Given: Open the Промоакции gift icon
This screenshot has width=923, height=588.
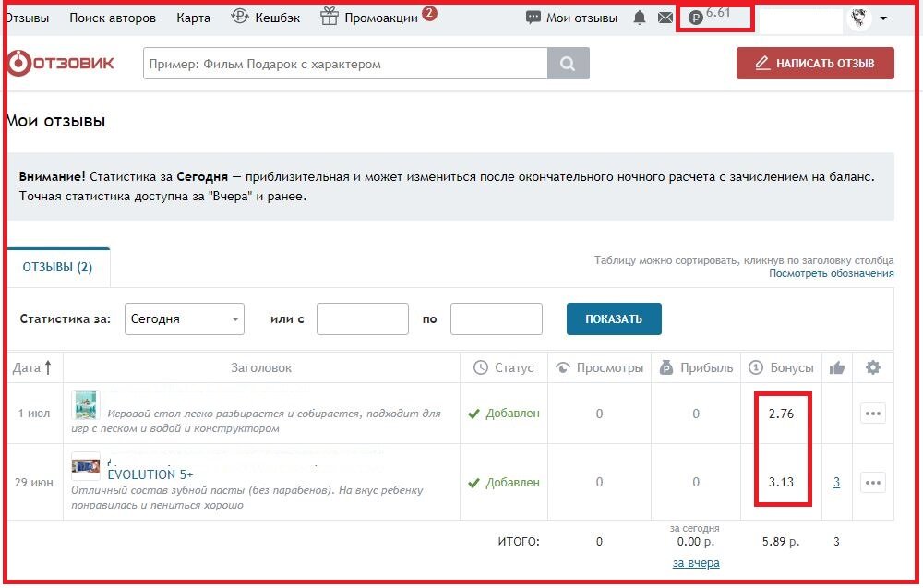Looking at the screenshot, I should [328, 16].
